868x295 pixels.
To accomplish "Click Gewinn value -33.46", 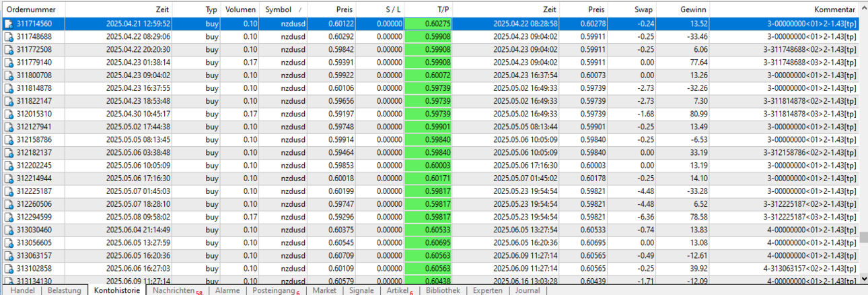I will click(695, 36).
